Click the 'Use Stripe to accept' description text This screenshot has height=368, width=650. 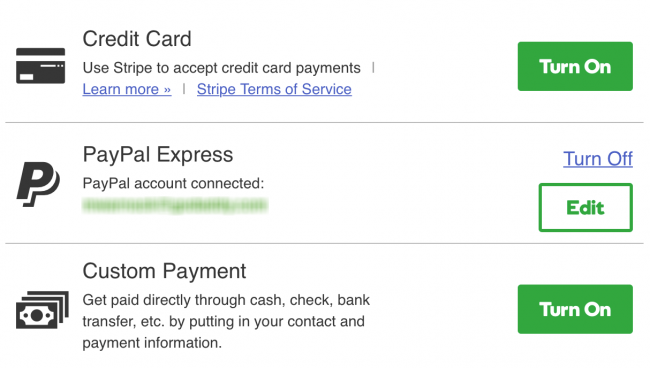221,68
